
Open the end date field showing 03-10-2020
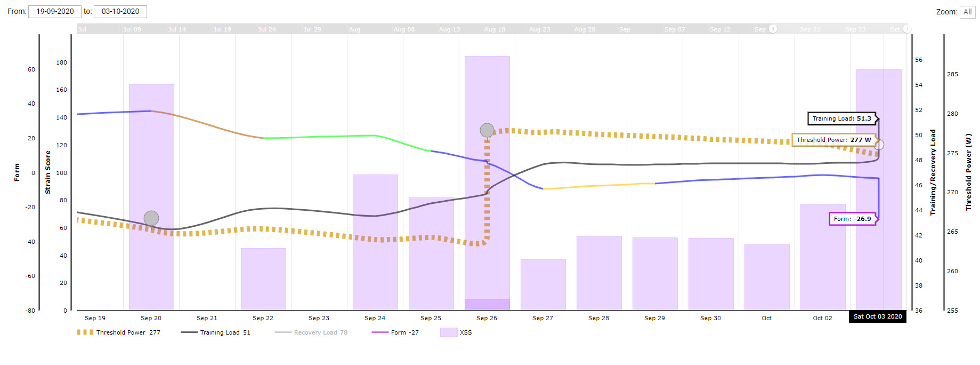coord(120,11)
